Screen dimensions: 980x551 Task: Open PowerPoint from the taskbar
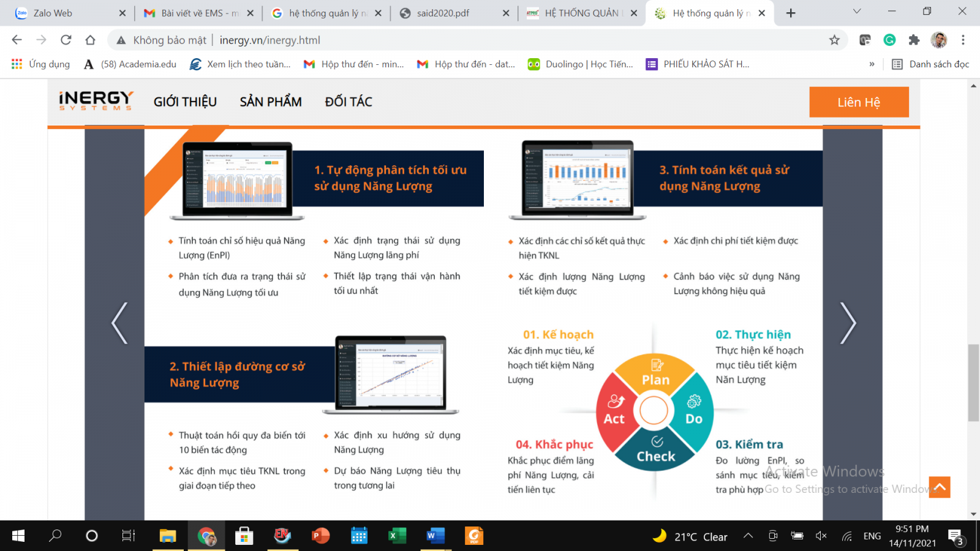pyautogui.click(x=320, y=536)
